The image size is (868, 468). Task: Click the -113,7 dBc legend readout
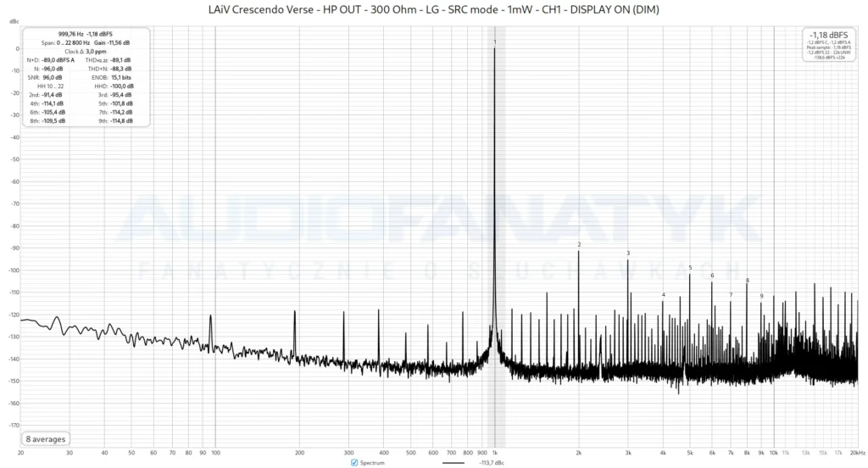pos(492,462)
